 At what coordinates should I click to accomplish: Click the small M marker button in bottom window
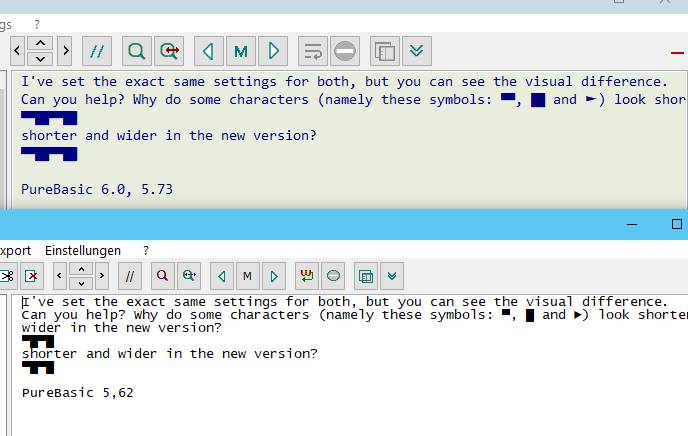click(247, 276)
